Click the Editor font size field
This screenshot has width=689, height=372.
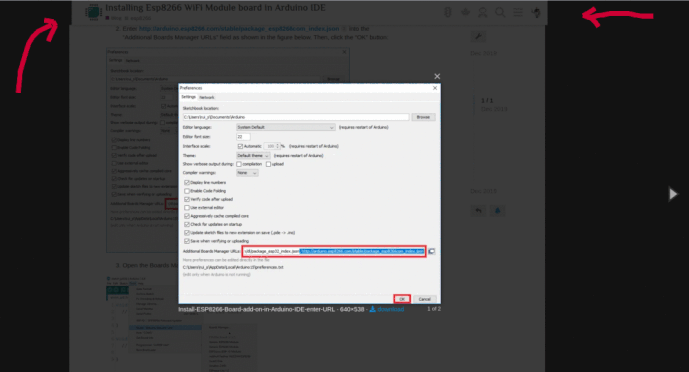[x=243, y=137]
